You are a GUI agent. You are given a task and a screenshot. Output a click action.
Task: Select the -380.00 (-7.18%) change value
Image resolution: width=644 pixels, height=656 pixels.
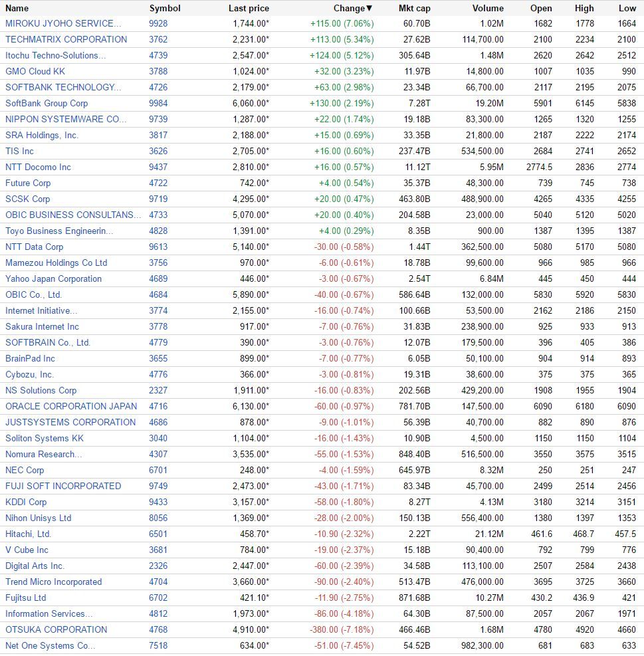point(342,629)
